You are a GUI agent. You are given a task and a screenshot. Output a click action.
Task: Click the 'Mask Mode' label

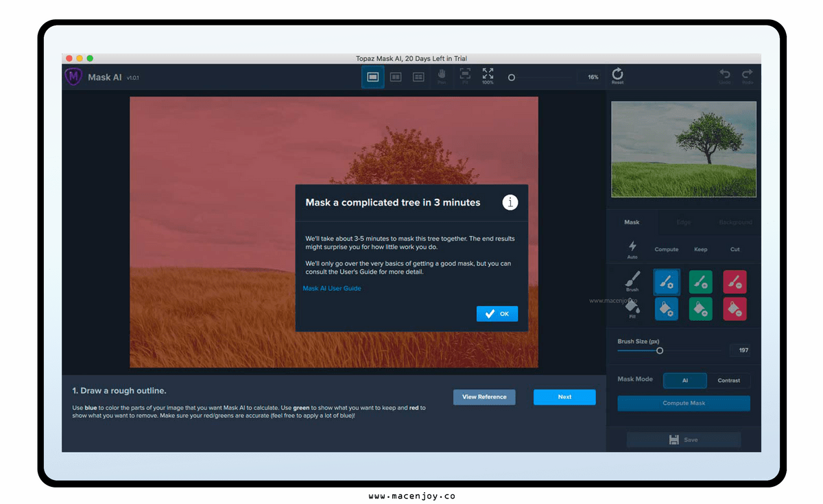[635, 379]
